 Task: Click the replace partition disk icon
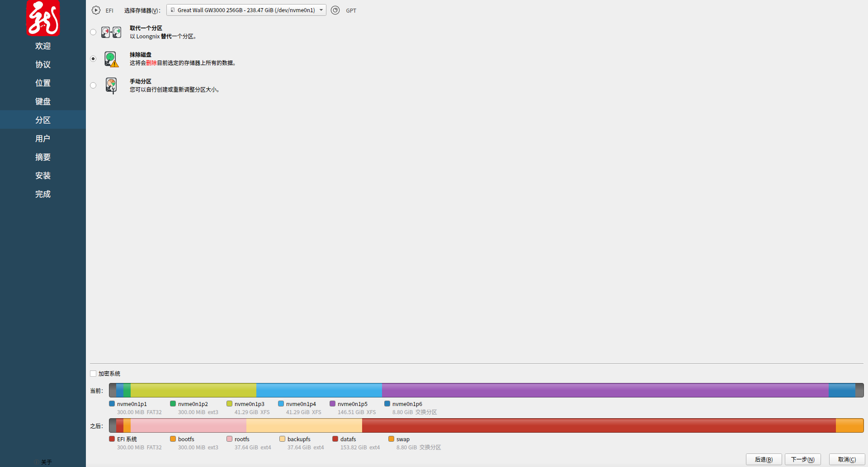(x=111, y=32)
